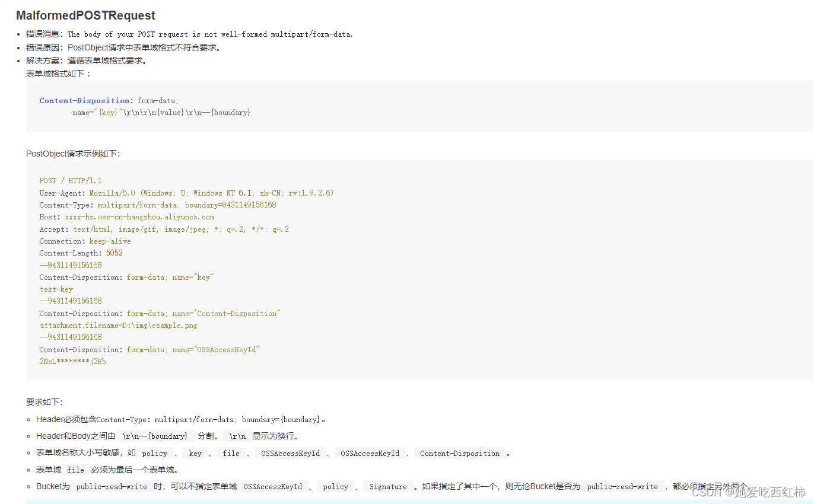This screenshot has width=814, height=504.
Task: Click the masked key '2NeL********j2Eb'
Action: coord(73,362)
